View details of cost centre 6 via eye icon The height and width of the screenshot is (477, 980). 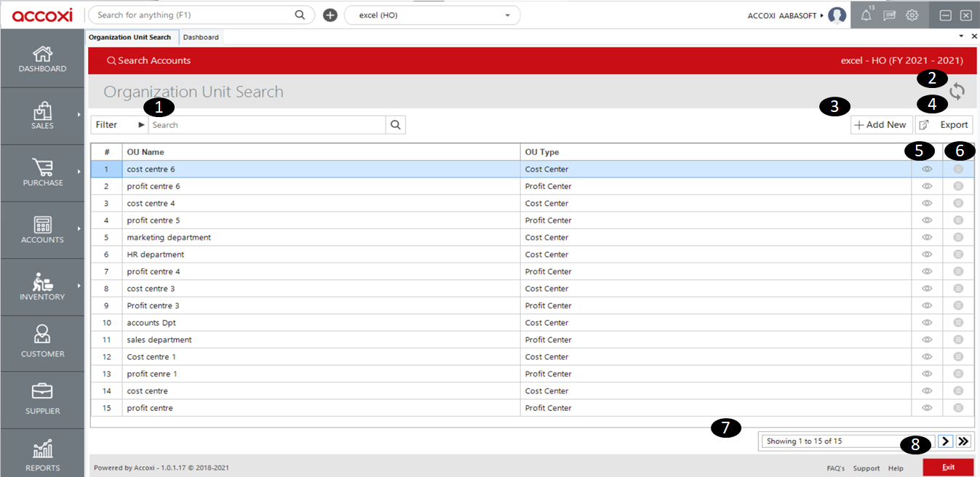926,169
